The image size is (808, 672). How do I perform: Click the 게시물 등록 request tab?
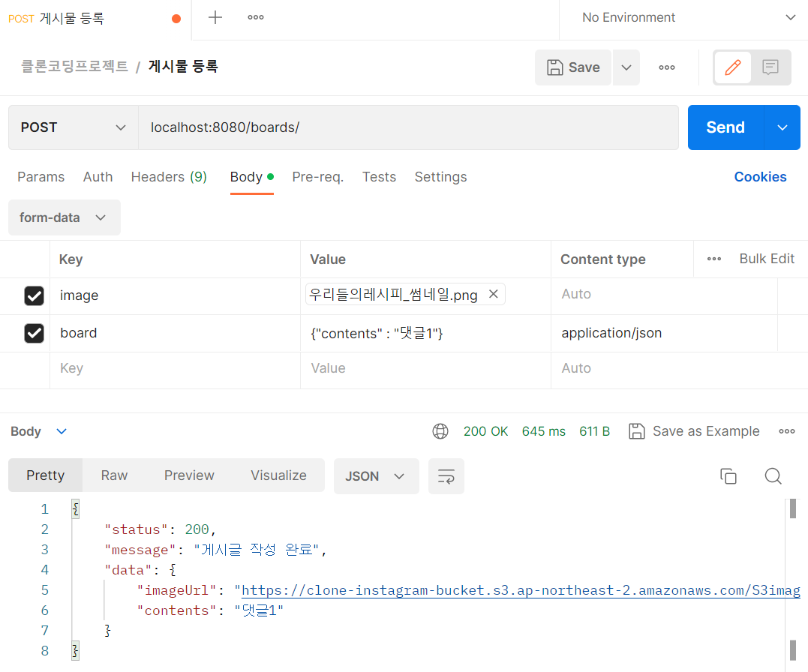[x=95, y=19]
